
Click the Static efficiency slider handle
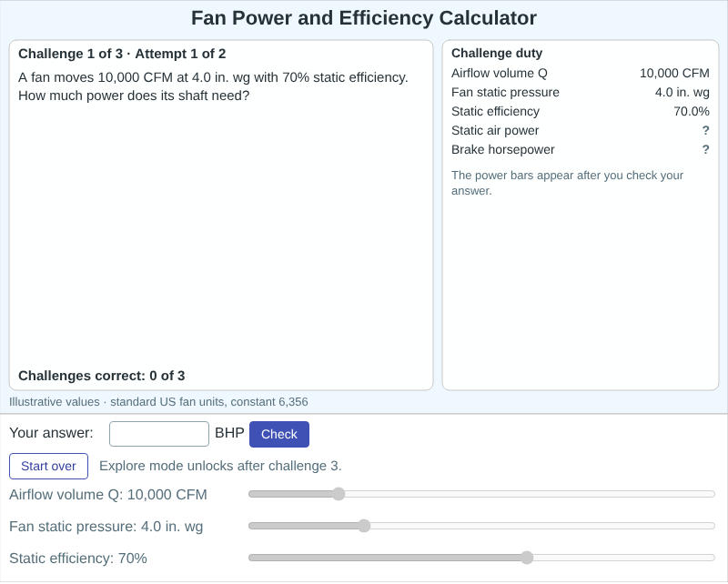pos(527,558)
